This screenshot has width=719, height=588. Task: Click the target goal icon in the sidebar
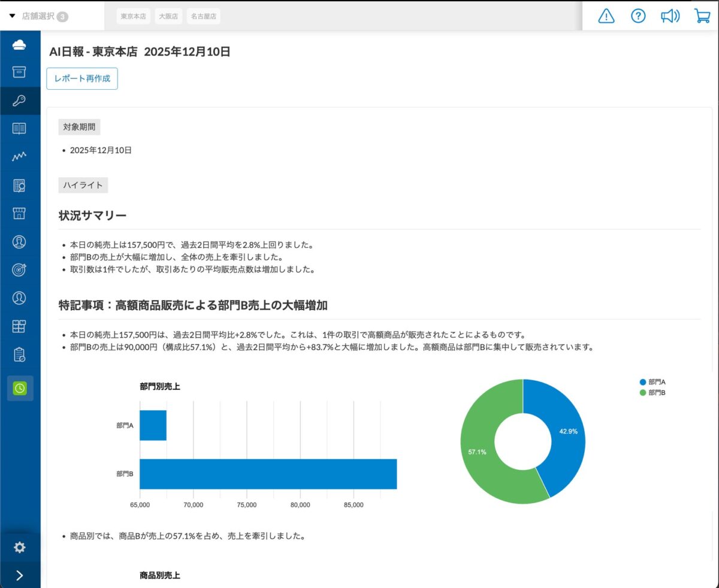pyautogui.click(x=20, y=269)
